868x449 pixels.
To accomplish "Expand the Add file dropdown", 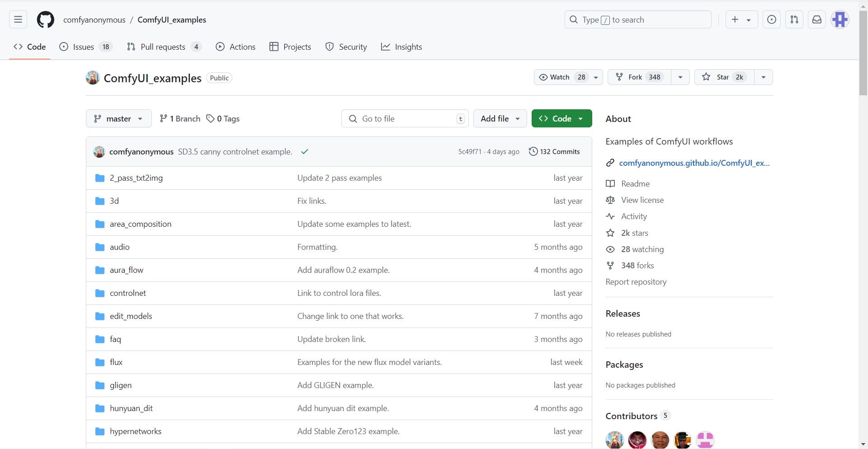I will point(500,118).
